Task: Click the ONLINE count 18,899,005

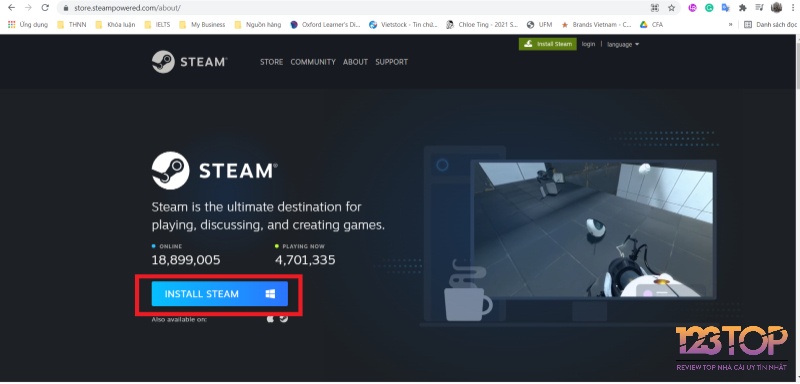Action: pyautogui.click(x=186, y=260)
